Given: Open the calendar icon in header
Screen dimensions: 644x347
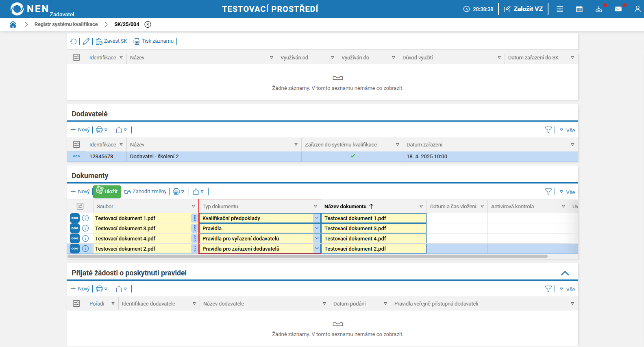Looking at the screenshot, I should [x=579, y=9].
